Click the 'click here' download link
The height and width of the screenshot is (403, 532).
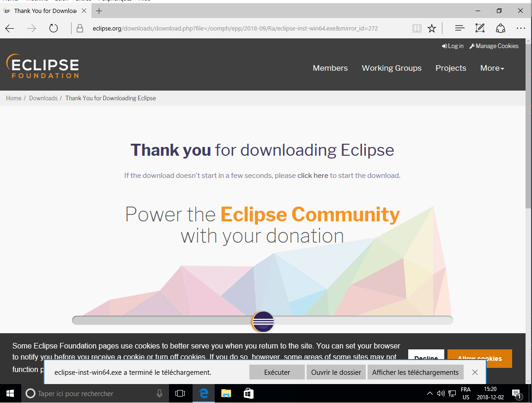[313, 176]
